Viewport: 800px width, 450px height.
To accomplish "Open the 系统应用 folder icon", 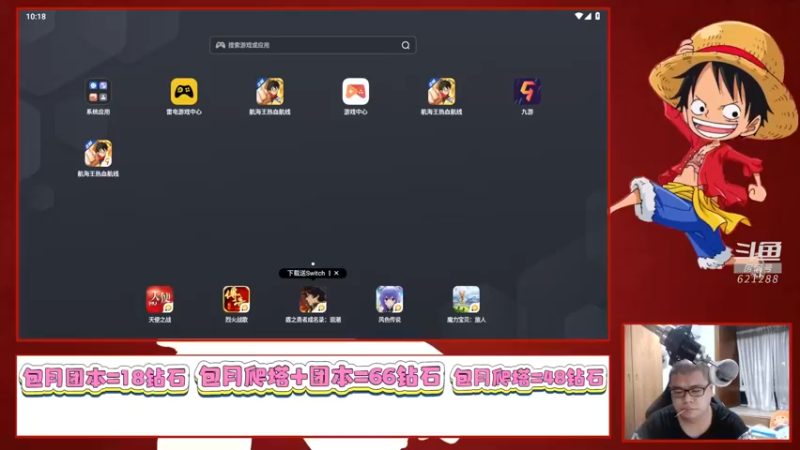I will (98, 92).
